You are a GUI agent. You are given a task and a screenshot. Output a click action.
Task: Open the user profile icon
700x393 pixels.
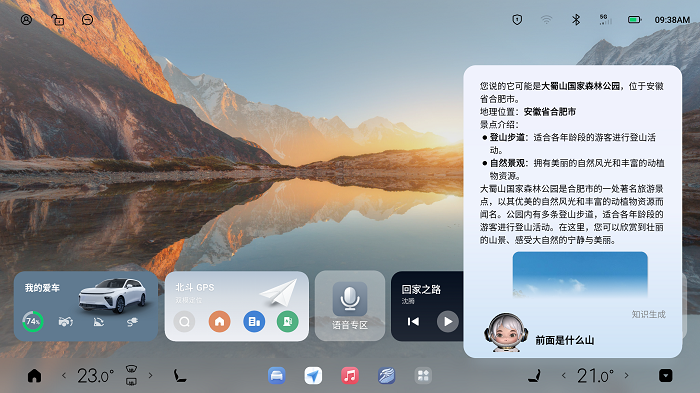click(x=26, y=20)
